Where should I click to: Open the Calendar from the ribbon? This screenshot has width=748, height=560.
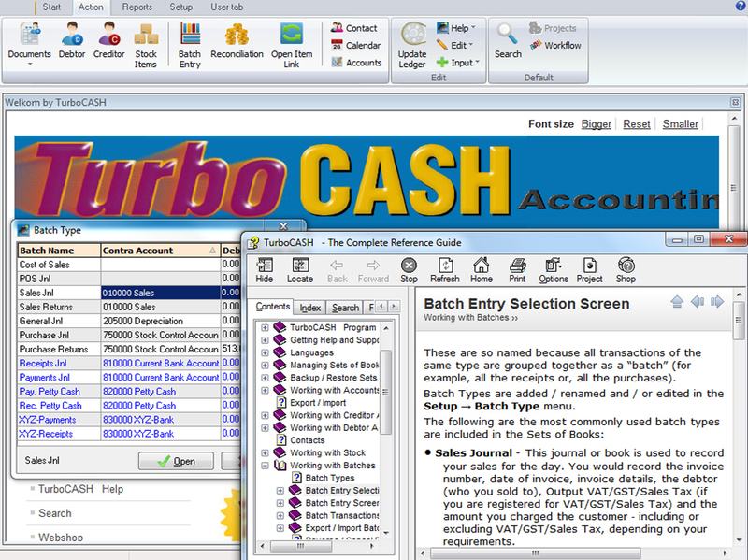pyautogui.click(x=356, y=45)
